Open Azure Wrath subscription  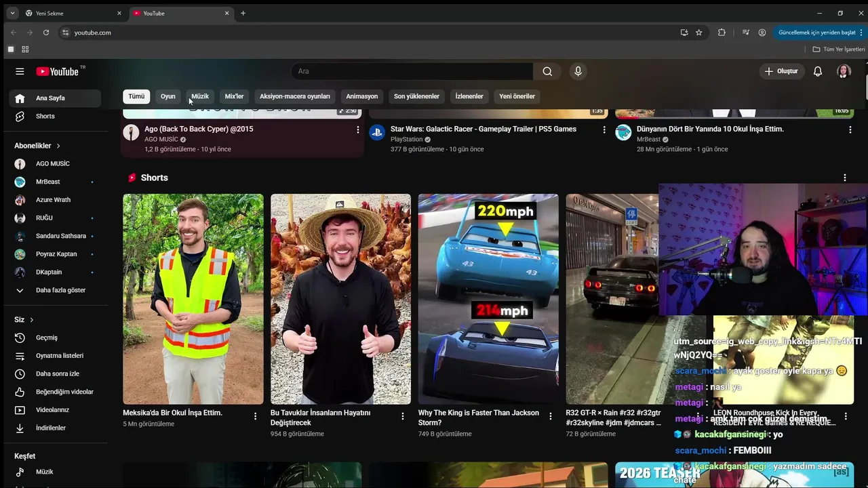tap(55, 200)
